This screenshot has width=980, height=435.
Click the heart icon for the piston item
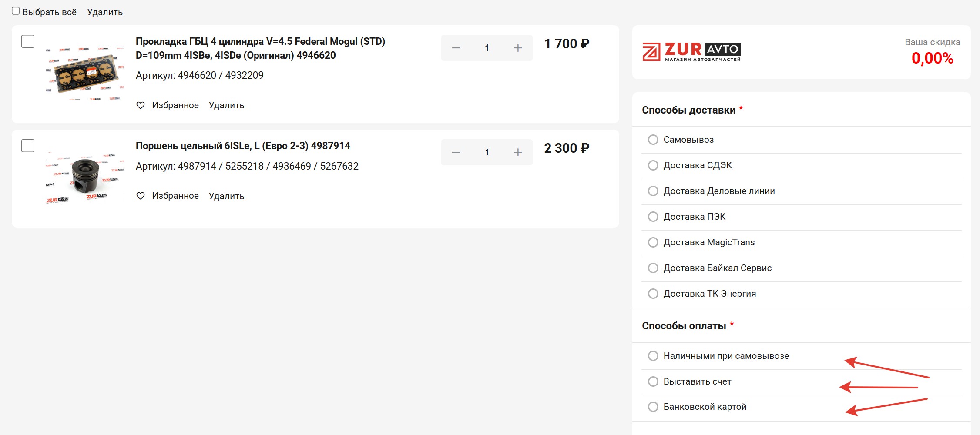tap(141, 196)
